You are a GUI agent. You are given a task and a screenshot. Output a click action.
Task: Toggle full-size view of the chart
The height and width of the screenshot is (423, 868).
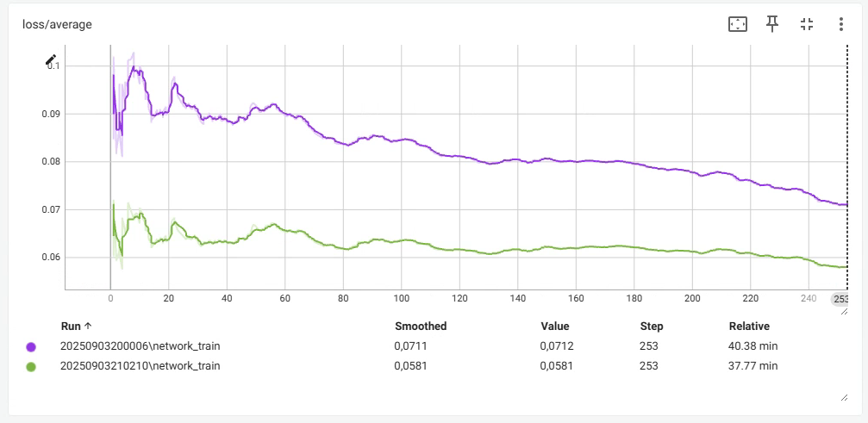(x=807, y=24)
